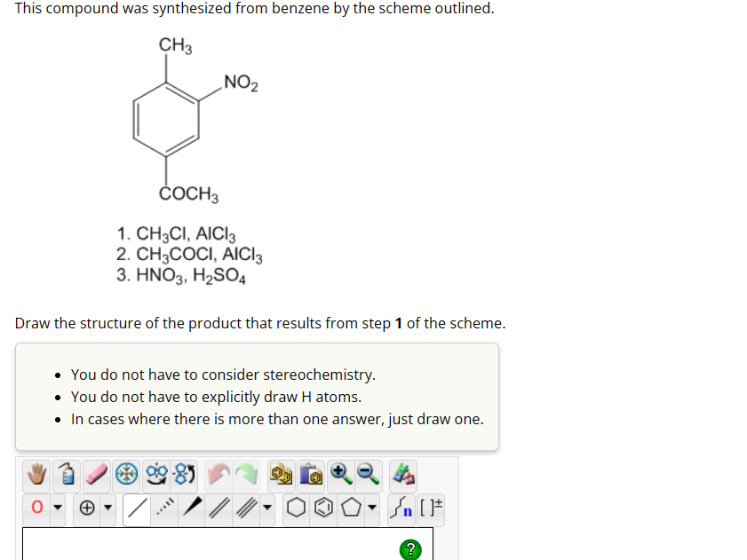
Task: Select the brackets charge tool
Action: [432, 507]
